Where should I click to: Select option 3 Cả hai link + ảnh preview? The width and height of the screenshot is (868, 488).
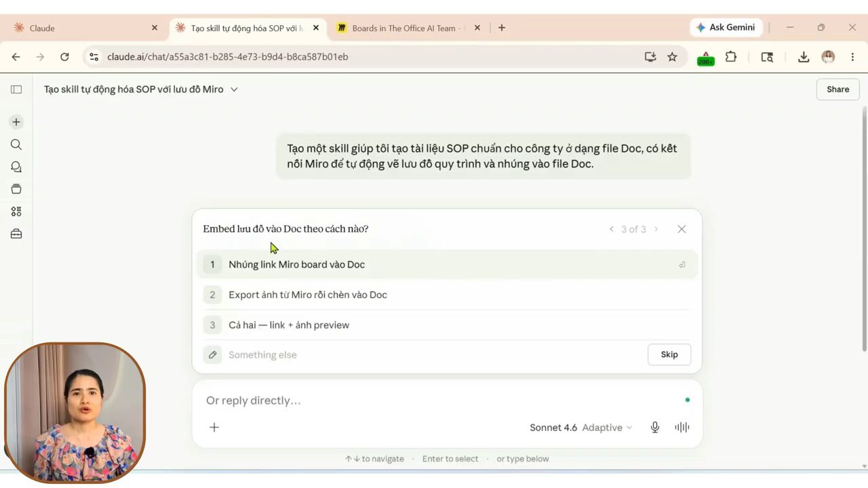447,325
